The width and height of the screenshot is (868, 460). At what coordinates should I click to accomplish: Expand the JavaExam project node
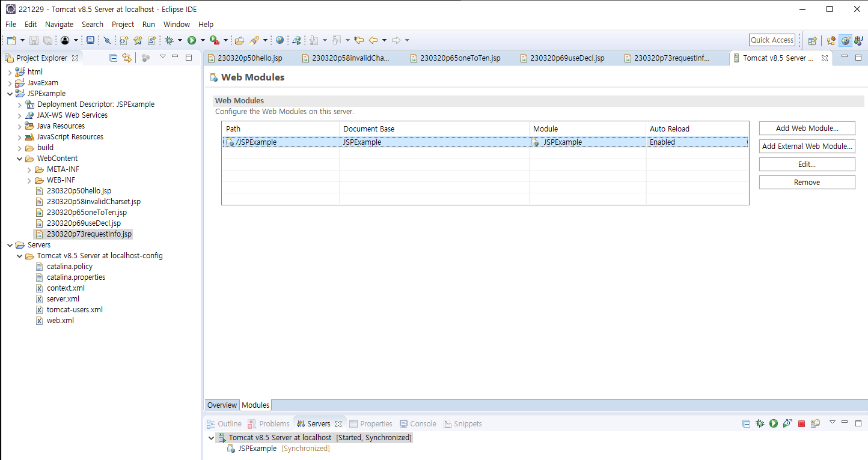point(10,83)
